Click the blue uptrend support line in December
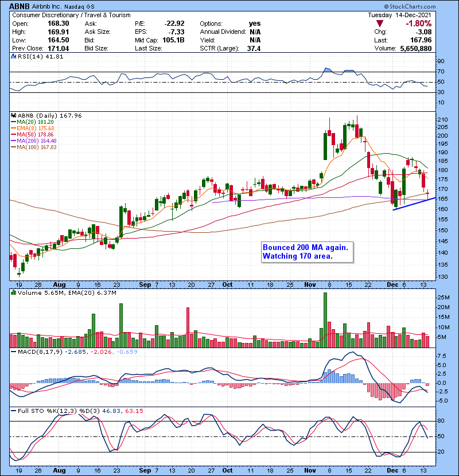This screenshot has width=459, height=476. [414, 204]
